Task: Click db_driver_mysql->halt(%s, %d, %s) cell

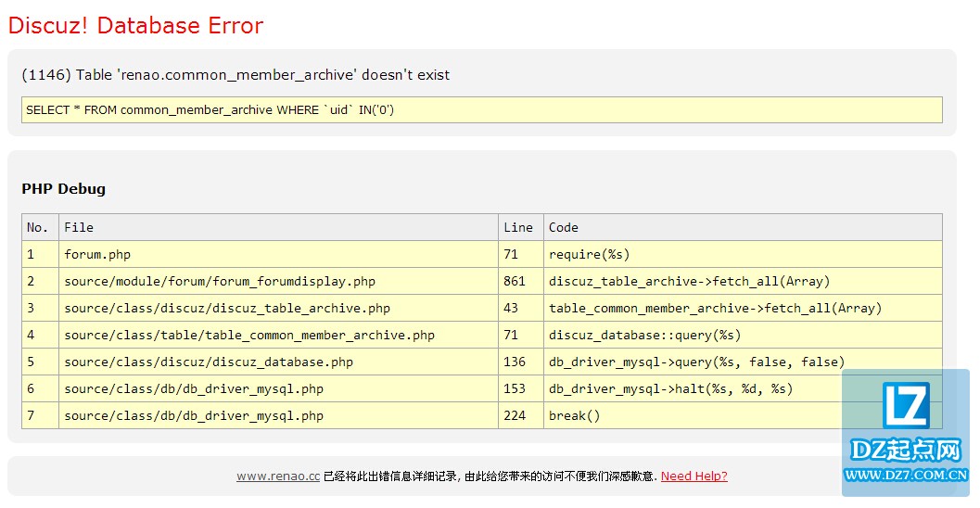Action: pos(743,388)
